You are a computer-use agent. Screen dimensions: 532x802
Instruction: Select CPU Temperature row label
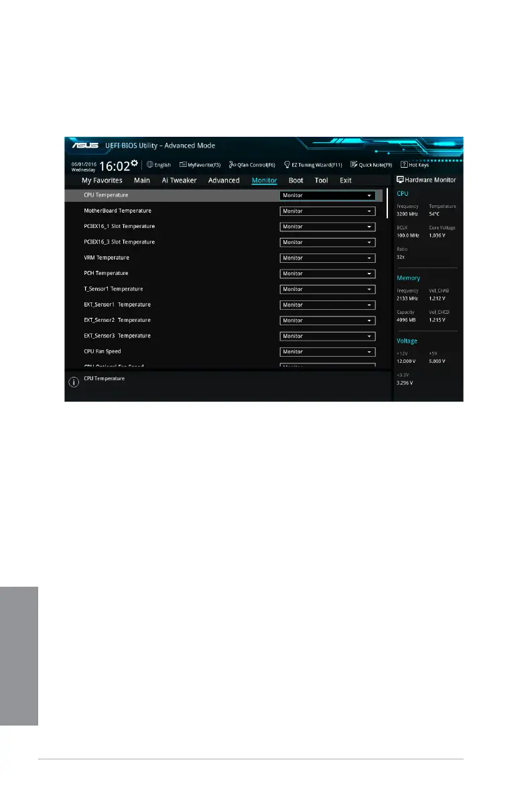click(107, 195)
